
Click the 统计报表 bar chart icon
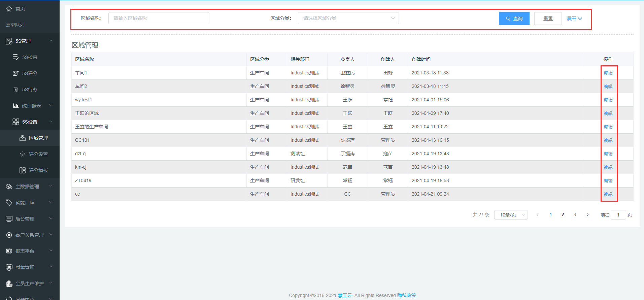[x=15, y=106]
